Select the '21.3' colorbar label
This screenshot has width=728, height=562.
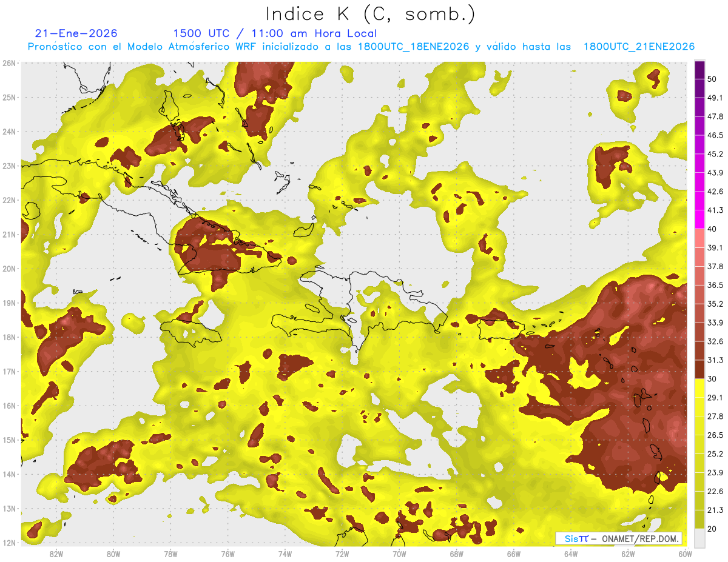click(x=715, y=510)
